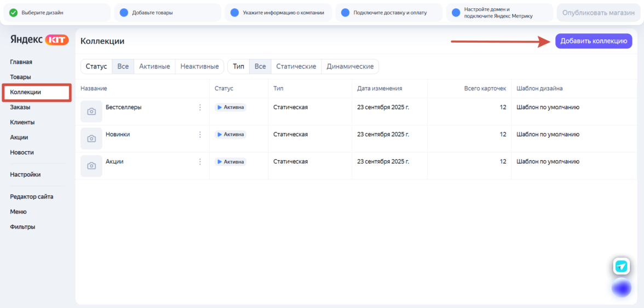The height and width of the screenshot is (308, 644).
Task: Click the blue assistant orb icon
Action: pyautogui.click(x=621, y=287)
